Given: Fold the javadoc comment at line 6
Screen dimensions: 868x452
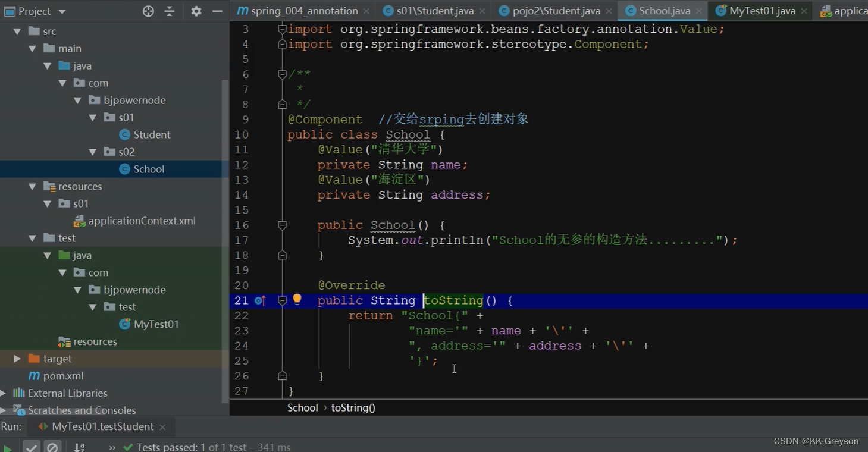Looking at the screenshot, I should pos(283,74).
